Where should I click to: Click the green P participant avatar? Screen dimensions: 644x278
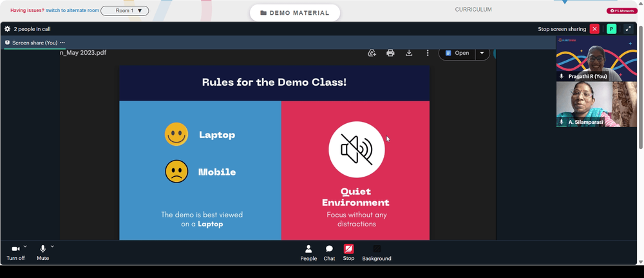point(612,29)
